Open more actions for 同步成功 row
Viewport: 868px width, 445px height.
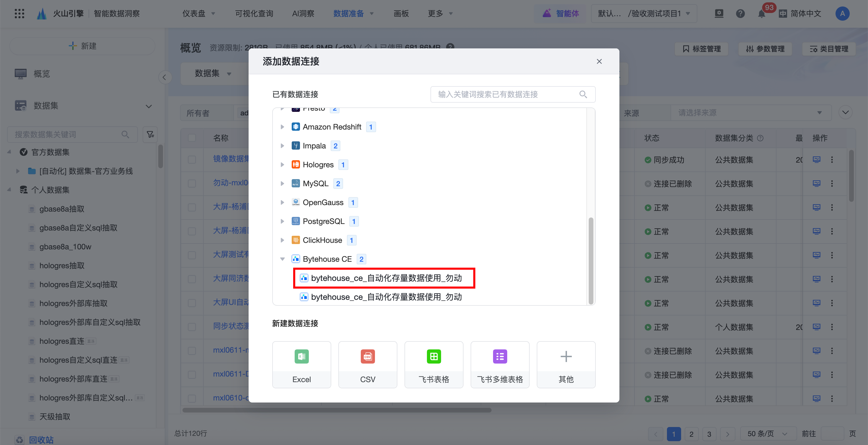[x=832, y=160]
